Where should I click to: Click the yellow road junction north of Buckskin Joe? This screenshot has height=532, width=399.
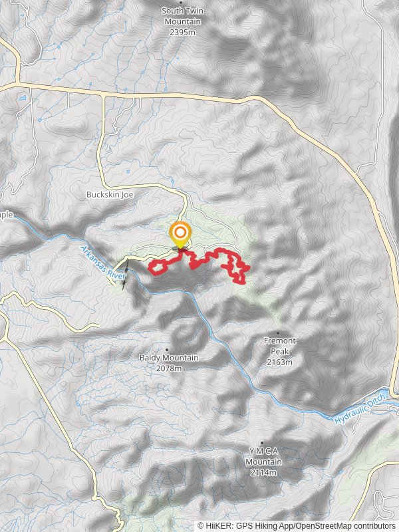tap(103, 96)
